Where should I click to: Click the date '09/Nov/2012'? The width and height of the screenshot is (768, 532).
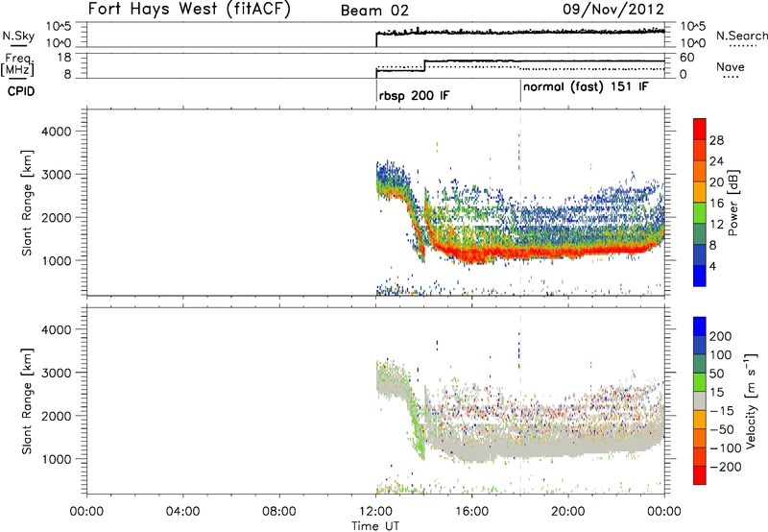(x=613, y=9)
